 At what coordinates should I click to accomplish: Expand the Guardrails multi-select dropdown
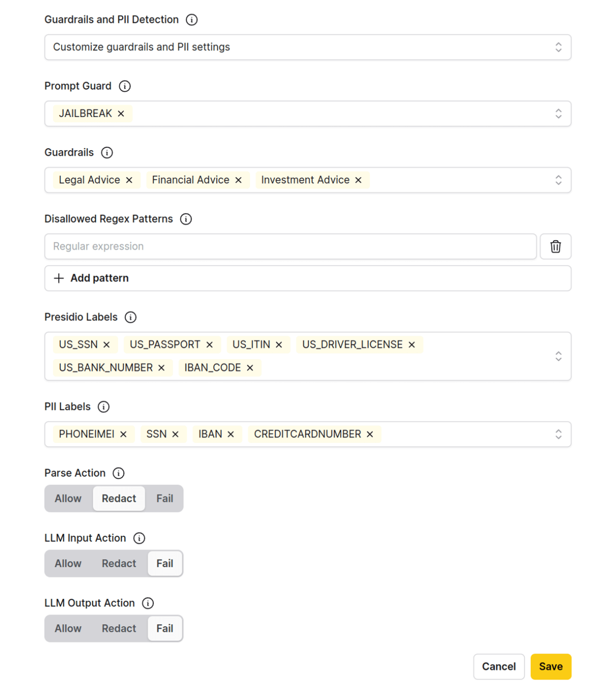tap(558, 180)
